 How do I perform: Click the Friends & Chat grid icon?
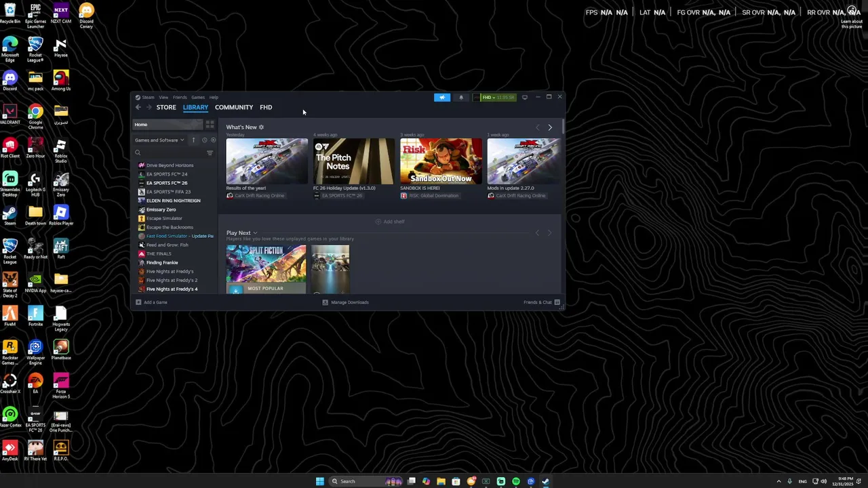[x=557, y=302]
